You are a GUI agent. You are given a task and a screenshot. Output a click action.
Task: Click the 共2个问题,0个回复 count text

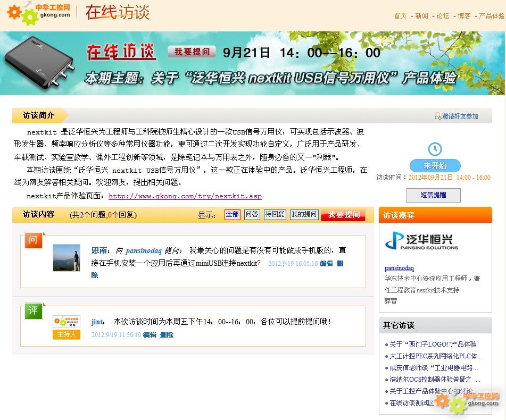pos(103,215)
